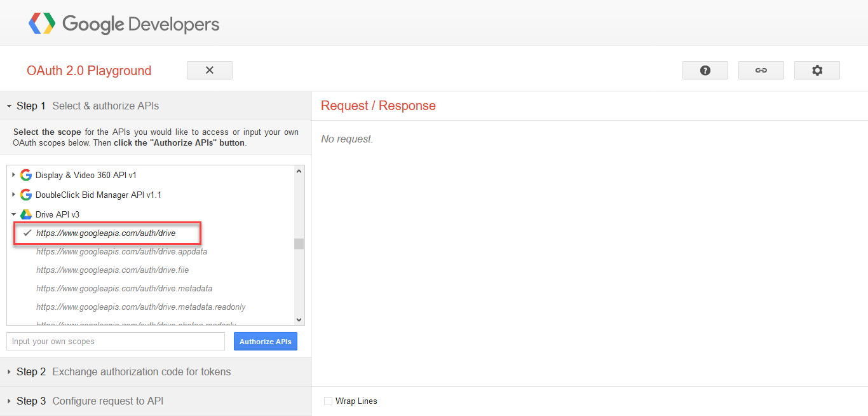
Task: Click the Input your own scopes field
Action: 116,342
